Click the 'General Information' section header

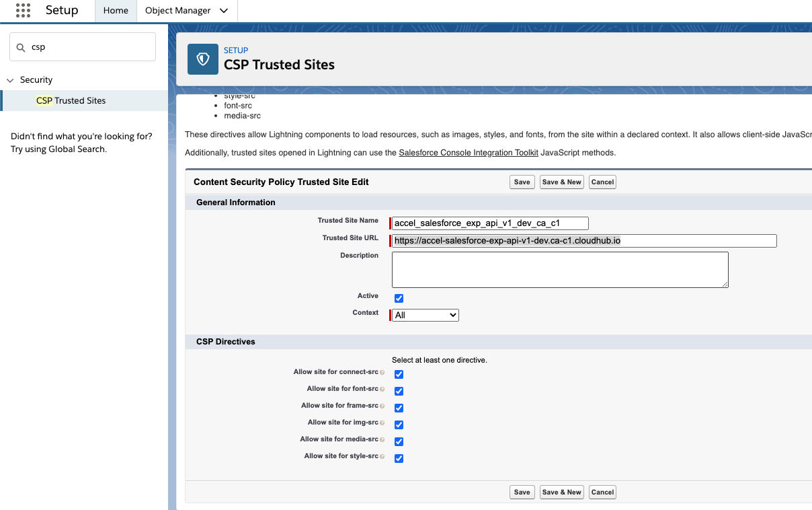[236, 202]
